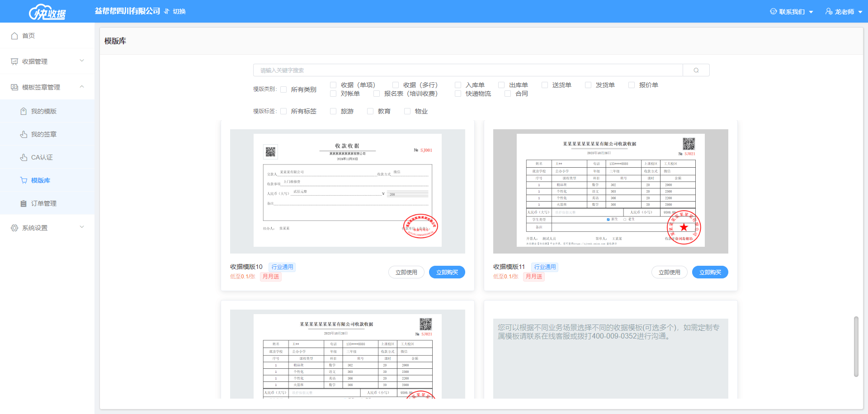Check the 收据（单项） category checkbox
Viewport: 868px width, 414px height.
pos(333,85)
